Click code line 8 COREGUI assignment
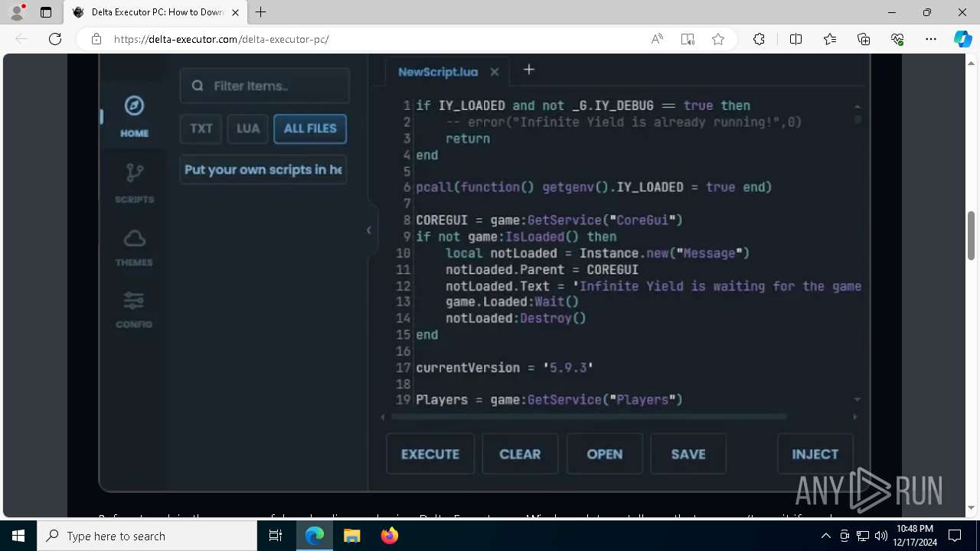This screenshot has height=551, width=980. [x=549, y=220]
